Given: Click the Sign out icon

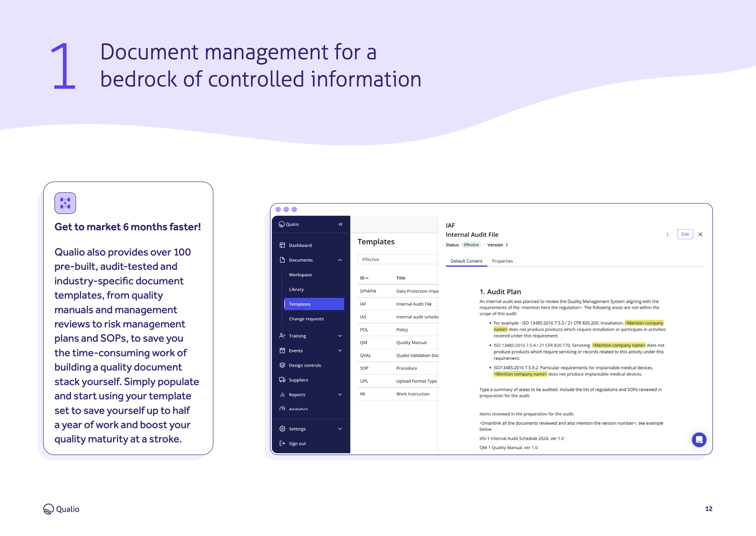Looking at the screenshot, I should click(x=282, y=443).
